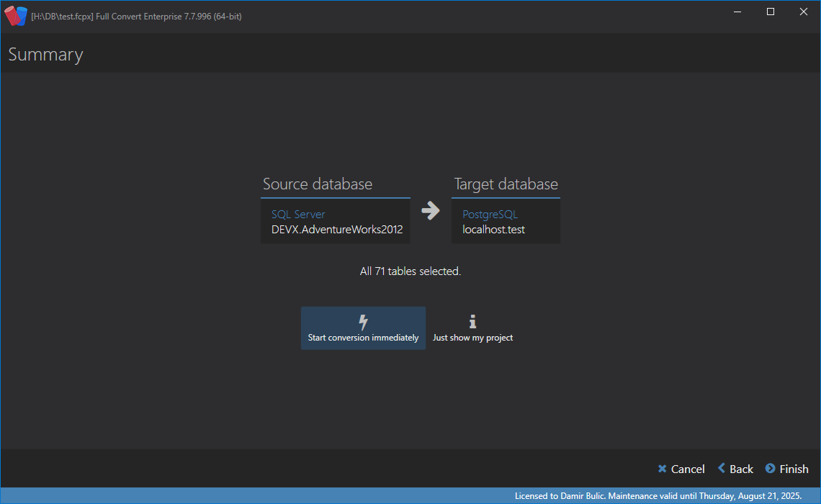The width and height of the screenshot is (821, 504).
Task: Maximize the Full Convert window
Action: point(770,12)
